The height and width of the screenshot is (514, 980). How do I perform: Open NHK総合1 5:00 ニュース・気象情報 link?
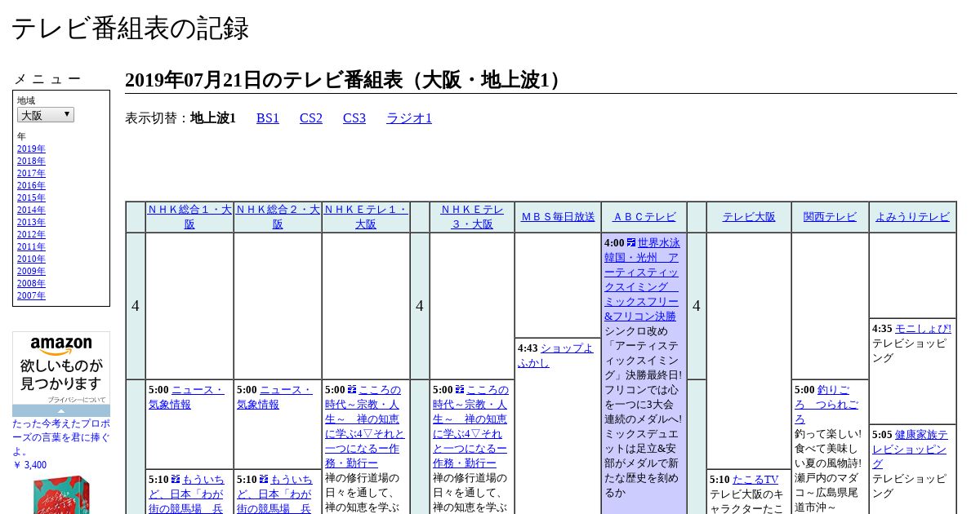tap(186, 397)
